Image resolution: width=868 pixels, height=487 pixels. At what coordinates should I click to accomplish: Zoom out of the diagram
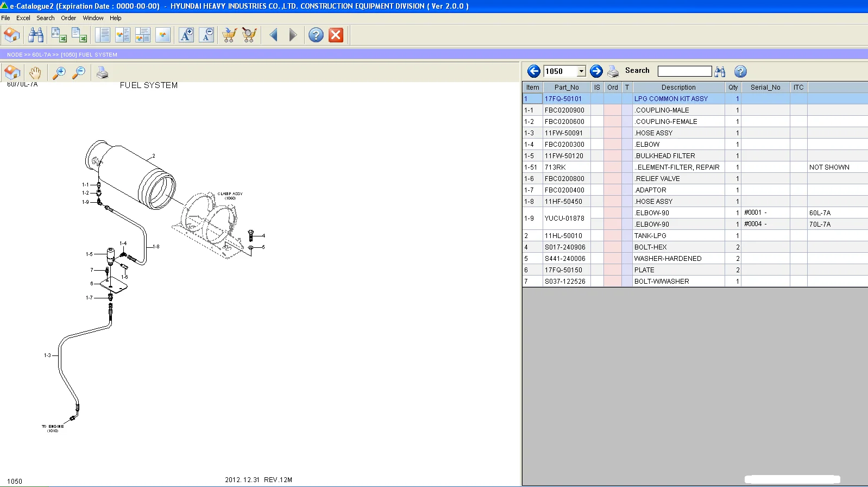tap(79, 72)
